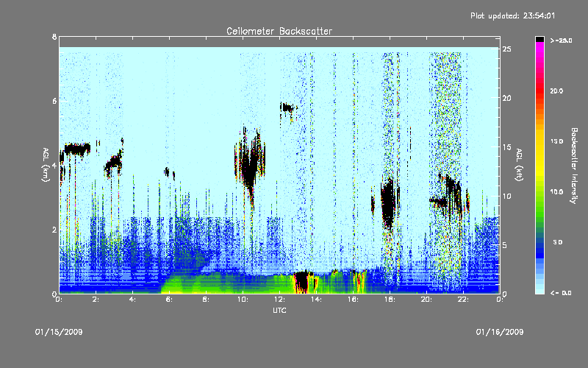This screenshot has width=588, height=368.
Task: Click the black cloud patch near 6 km
Action: coord(287,108)
